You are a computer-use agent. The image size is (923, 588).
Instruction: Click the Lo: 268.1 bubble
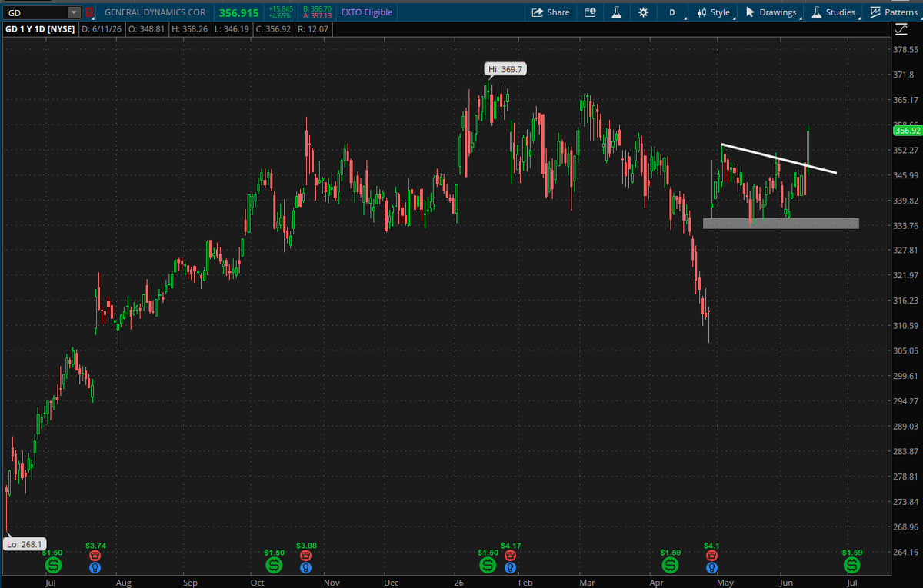(x=25, y=543)
